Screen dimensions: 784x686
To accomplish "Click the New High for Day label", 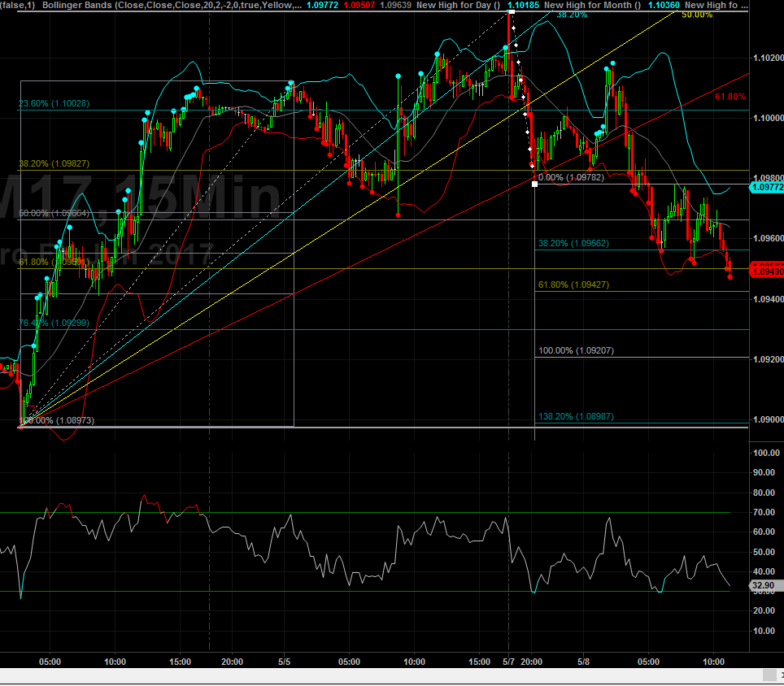I will coord(457,5).
